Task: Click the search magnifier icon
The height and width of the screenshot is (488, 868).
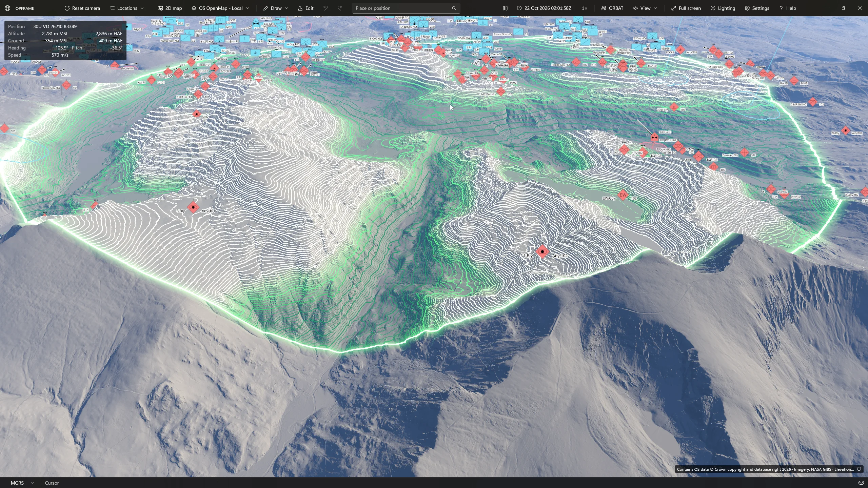Action: point(454,8)
